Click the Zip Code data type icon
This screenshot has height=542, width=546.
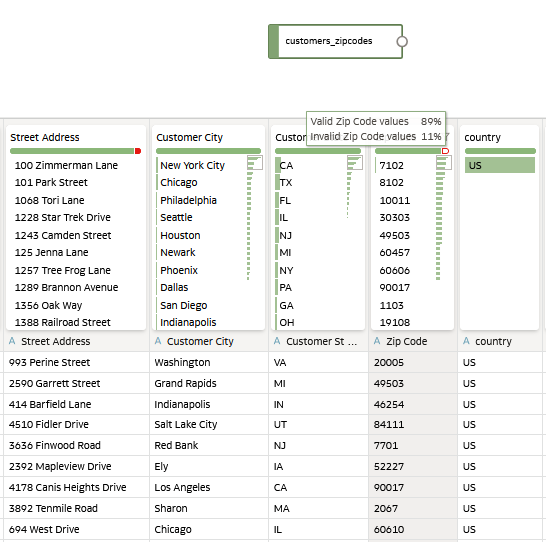point(377,341)
